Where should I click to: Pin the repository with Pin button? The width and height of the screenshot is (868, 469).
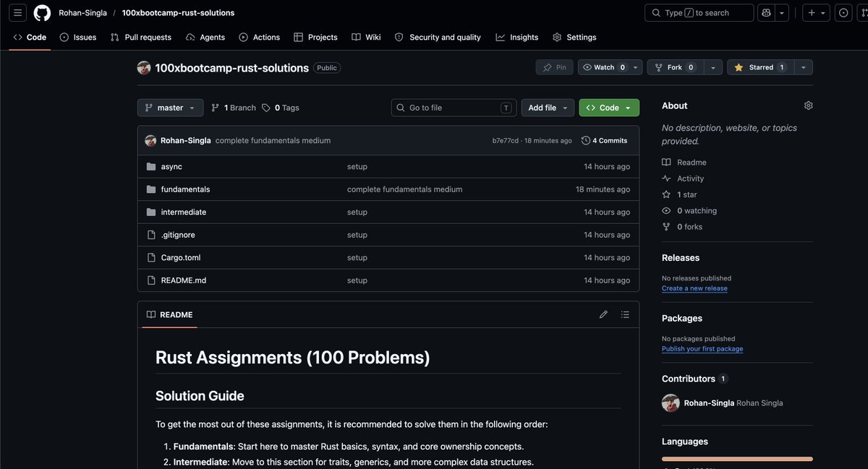click(x=555, y=67)
